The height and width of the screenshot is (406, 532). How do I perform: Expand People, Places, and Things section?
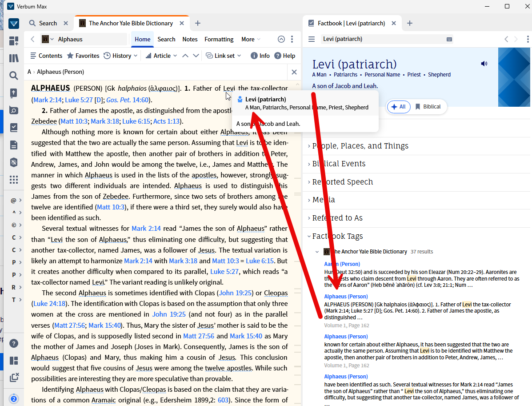(360, 146)
